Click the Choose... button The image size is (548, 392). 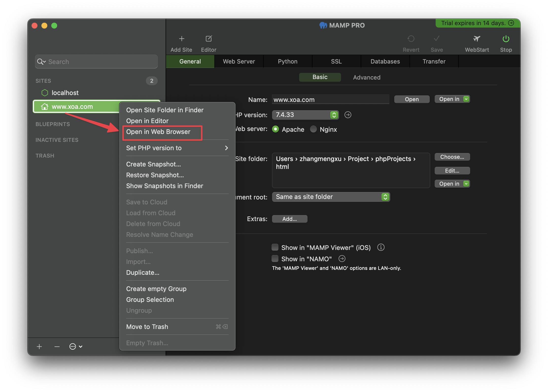pyautogui.click(x=452, y=157)
